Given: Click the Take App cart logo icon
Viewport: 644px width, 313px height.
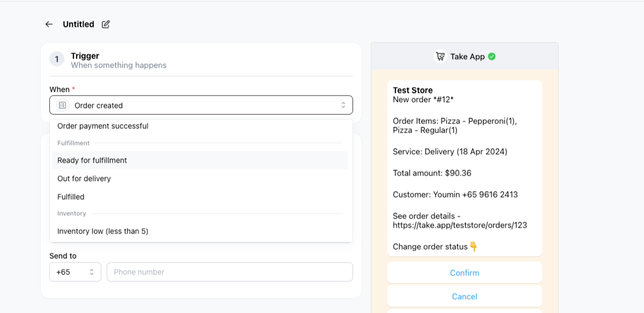Looking at the screenshot, I should (441, 56).
